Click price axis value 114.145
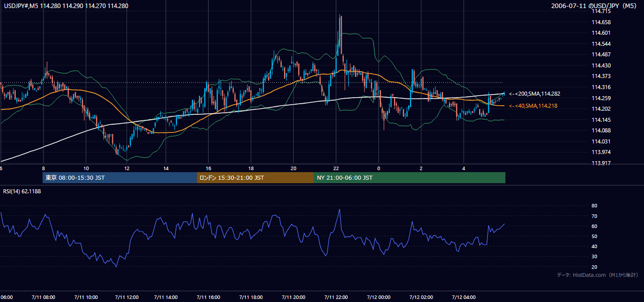The image size is (644, 302). (601, 120)
